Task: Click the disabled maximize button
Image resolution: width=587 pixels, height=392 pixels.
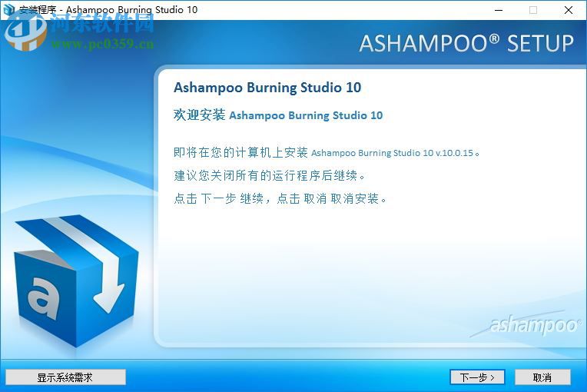Action: 533,10
